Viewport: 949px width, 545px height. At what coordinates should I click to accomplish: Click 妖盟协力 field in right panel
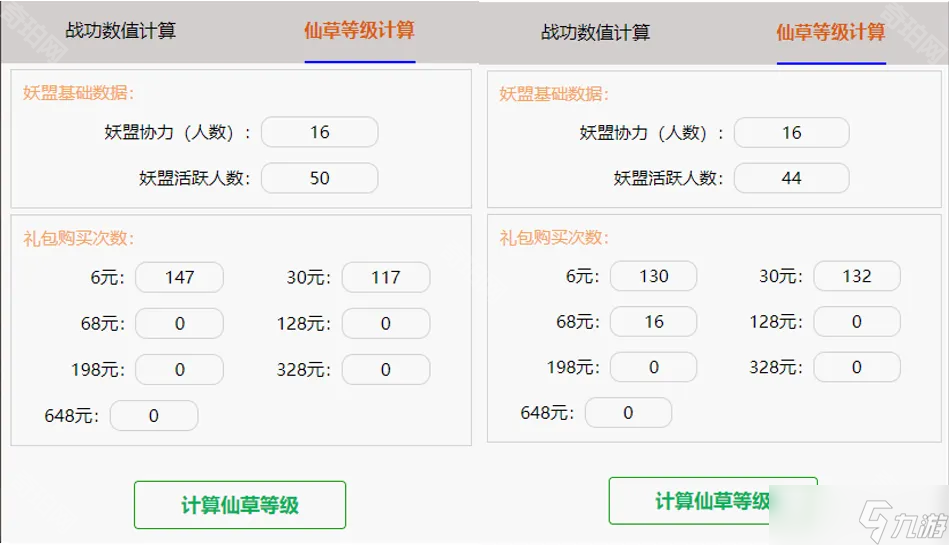(x=792, y=133)
